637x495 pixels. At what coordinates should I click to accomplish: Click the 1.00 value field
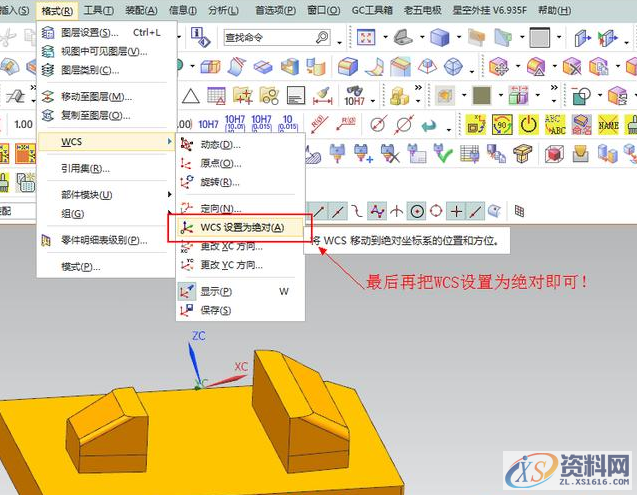point(24,124)
